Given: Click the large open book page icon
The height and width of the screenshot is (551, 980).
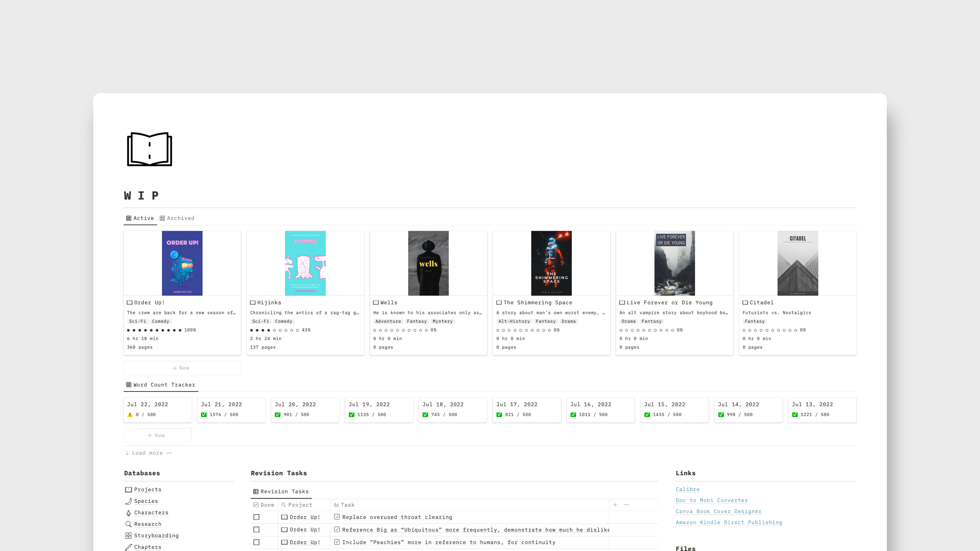Looking at the screenshot, I should tap(150, 149).
